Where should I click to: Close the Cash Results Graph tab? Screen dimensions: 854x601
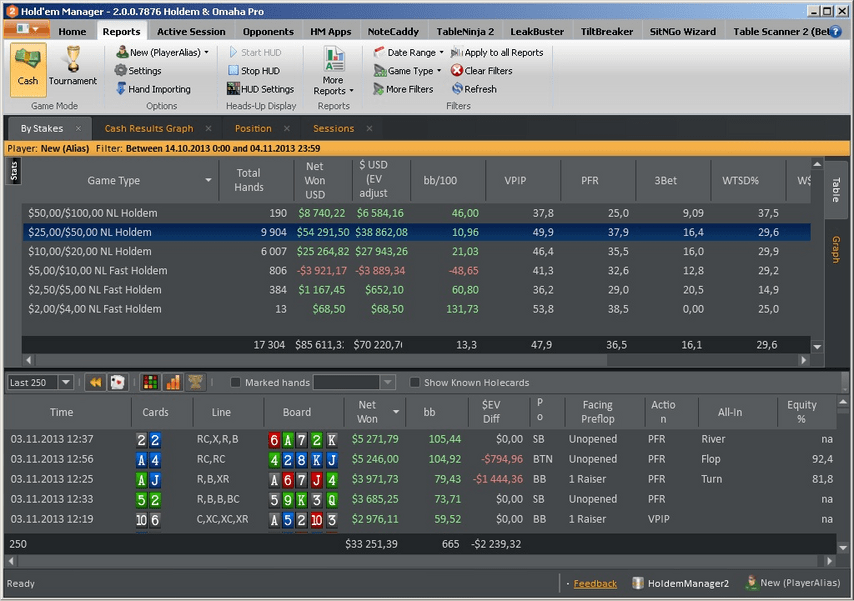tap(209, 129)
